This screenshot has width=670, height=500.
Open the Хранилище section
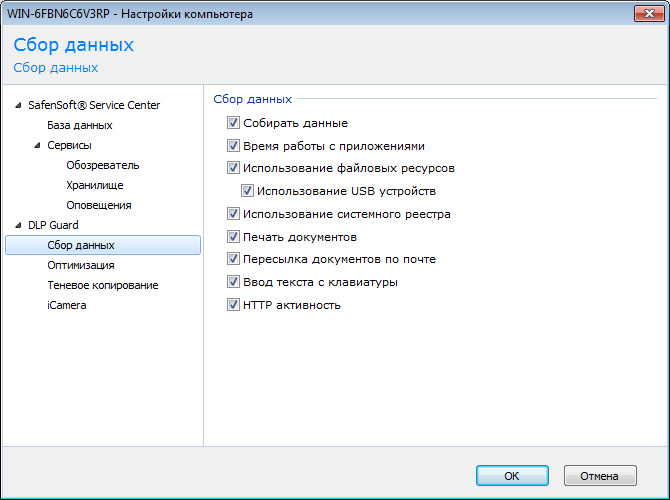[95, 185]
